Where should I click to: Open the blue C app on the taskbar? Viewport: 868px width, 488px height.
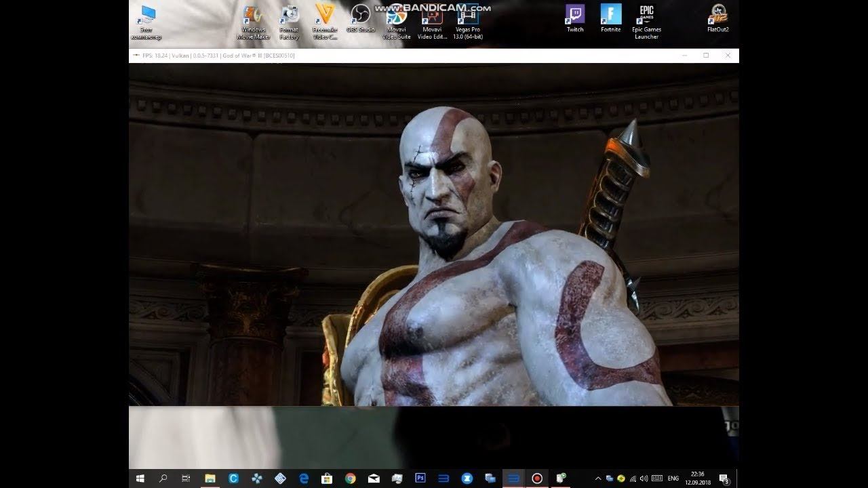[x=234, y=478]
